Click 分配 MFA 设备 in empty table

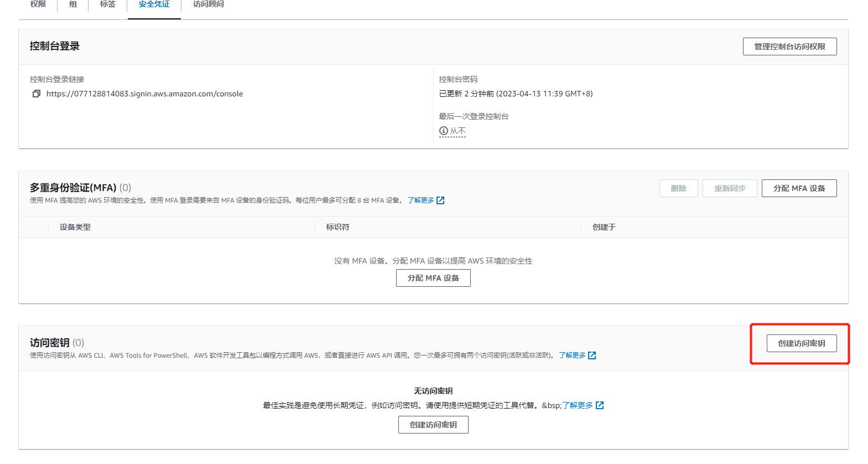click(433, 278)
